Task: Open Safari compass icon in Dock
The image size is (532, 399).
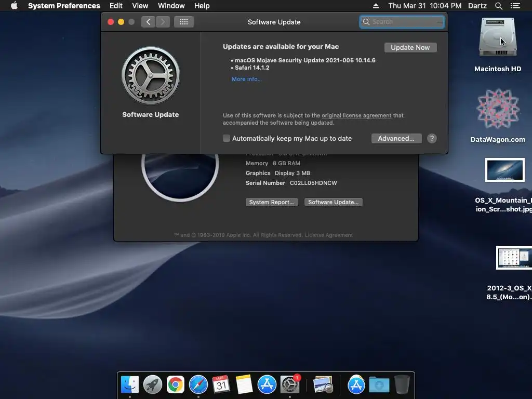Action: pos(198,385)
